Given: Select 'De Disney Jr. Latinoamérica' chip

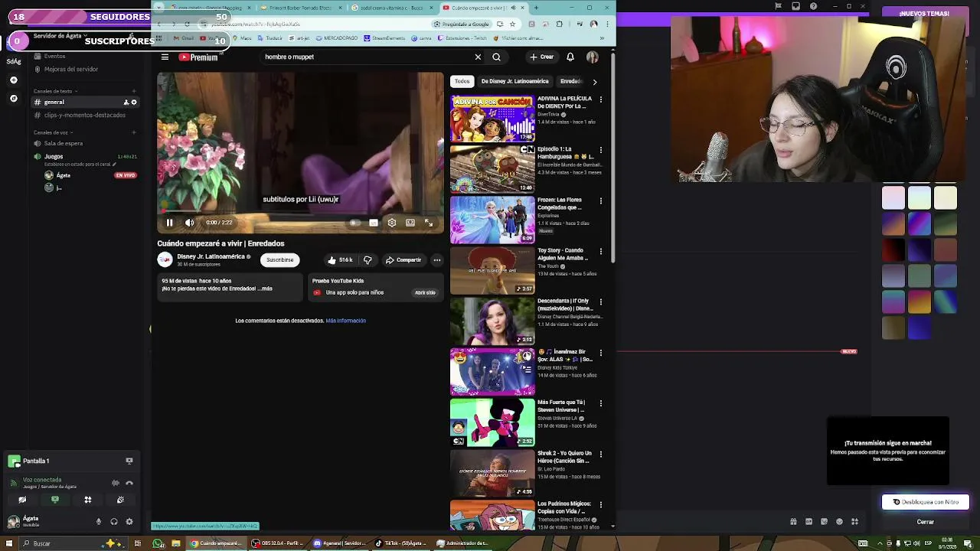Looking at the screenshot, I should (514, 81).
